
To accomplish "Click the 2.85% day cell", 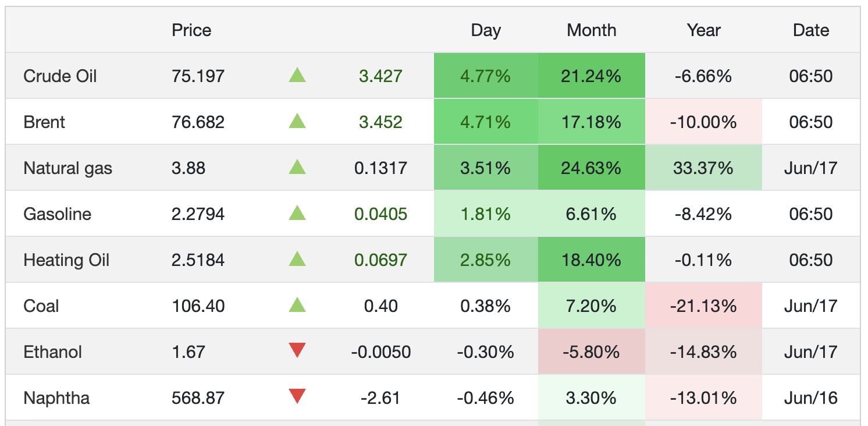I will tap(486, 260).
